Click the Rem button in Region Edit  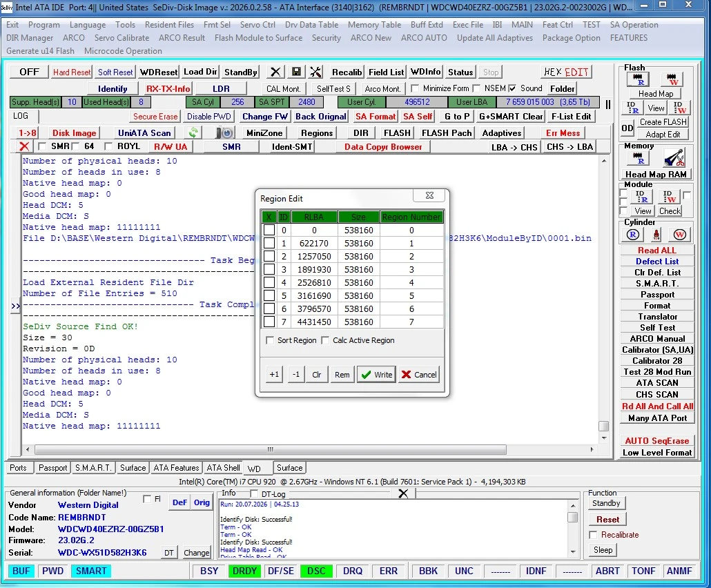pyautogui.click(x=342, y=375)
